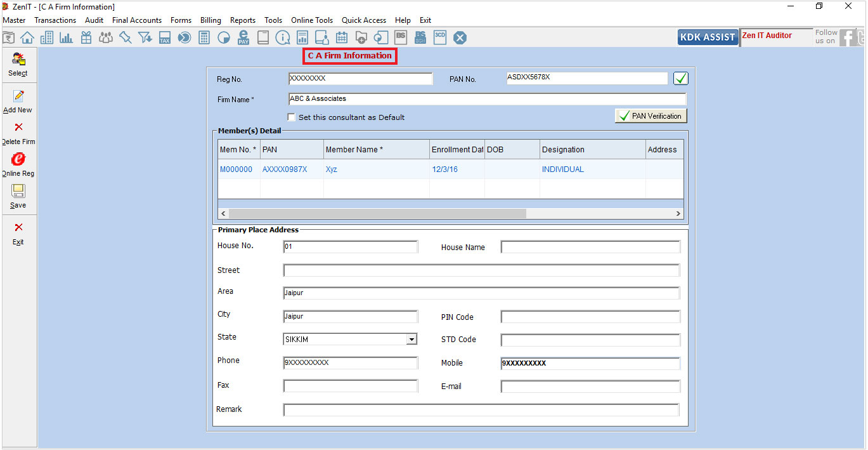Click the bar chart icon in the toolbar
Viewport: 868px width, 450px height.
pyautogui.click(x=66, y=38)
